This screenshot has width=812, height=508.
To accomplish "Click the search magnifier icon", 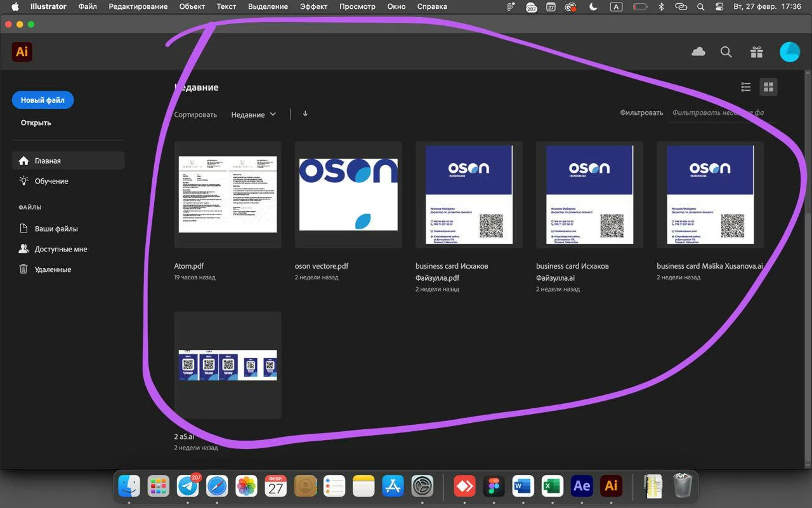I will (x=726, y=52).
